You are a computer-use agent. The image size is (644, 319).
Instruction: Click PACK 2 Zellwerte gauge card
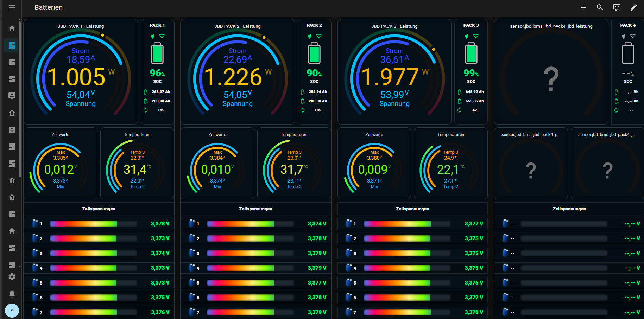(x=217, y=164)
